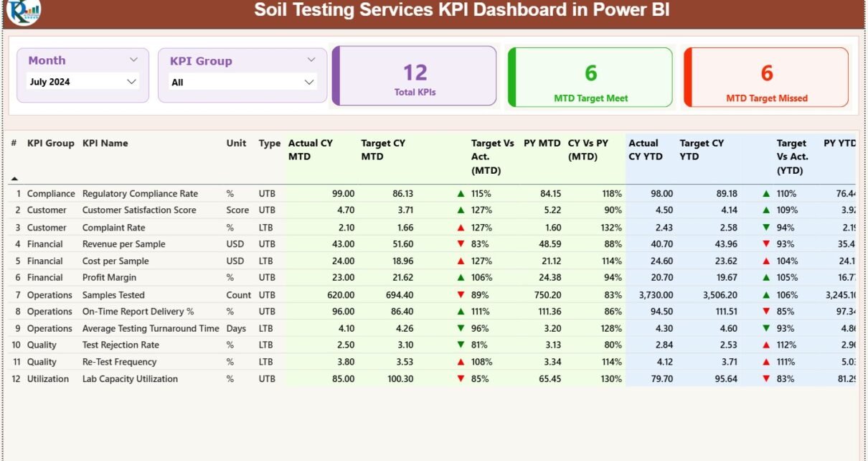Click the sort arrow under the # column

tap(14, 178)
